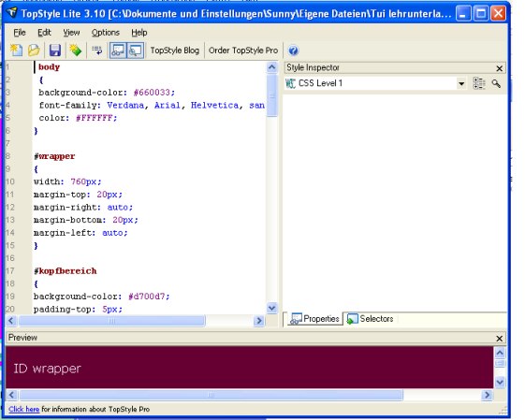Toggle the Preview panel toolbar button
Image resolution: width=525 pixels, height=420 pixels.
(136, 51)
